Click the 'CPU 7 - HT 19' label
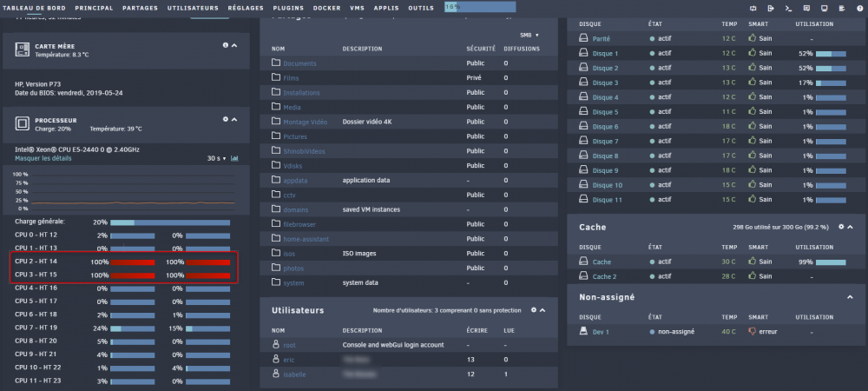This screenshot has width=868, height=391. pos(36,328)
